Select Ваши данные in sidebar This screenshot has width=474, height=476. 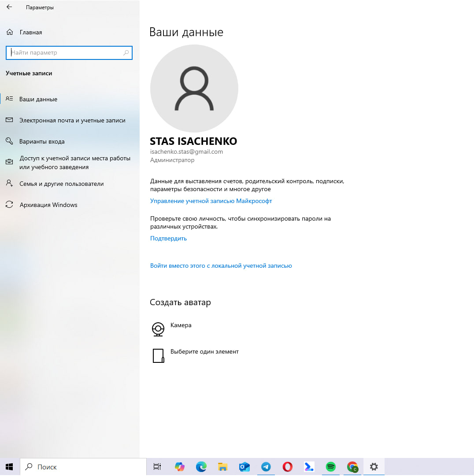pos(70,99)
